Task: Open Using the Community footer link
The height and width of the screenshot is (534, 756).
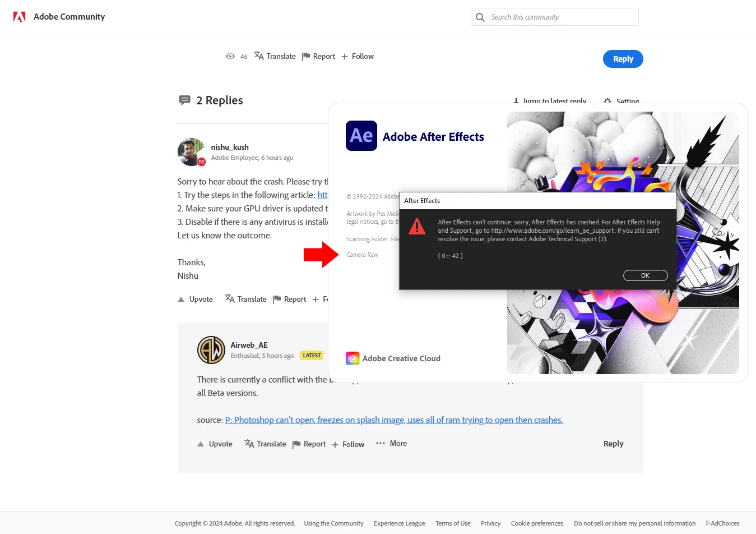Action: point(333,523)
